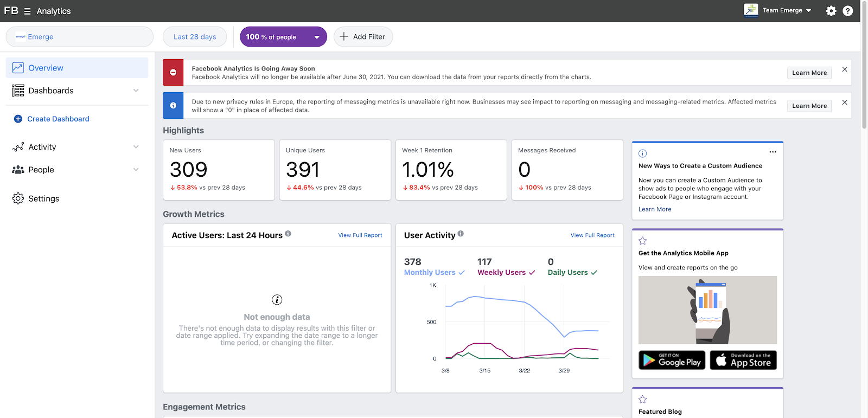
Task: Click the Analytics mobile app phone illustration
Action: pos(707,310)
